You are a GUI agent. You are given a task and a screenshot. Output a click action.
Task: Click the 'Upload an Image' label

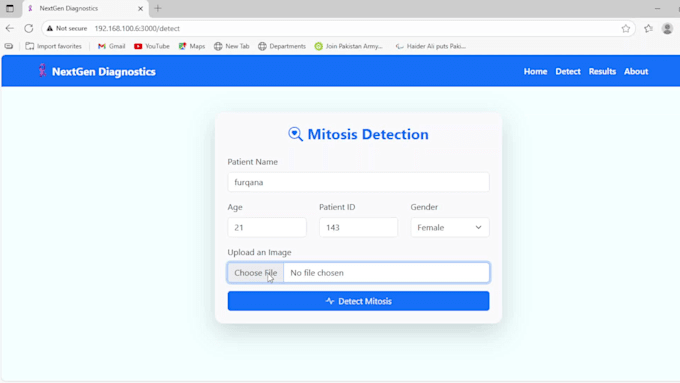click(x=259, y=252)
